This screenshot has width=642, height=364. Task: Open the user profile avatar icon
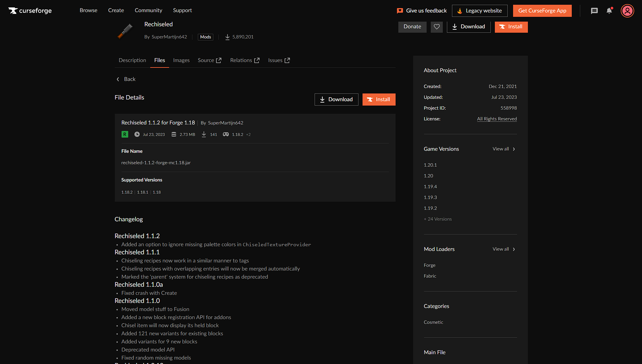pyautogui.click(x=627, y=10)
